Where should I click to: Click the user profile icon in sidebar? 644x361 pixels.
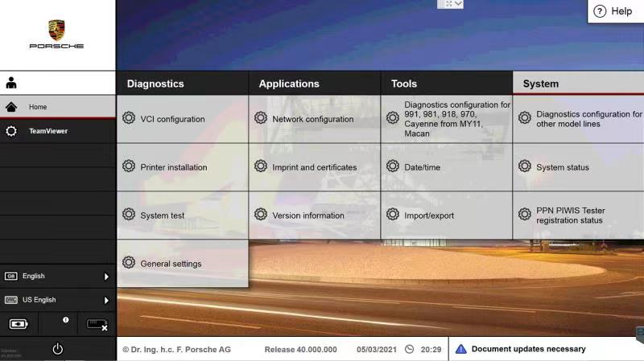[x=11, y=83]
